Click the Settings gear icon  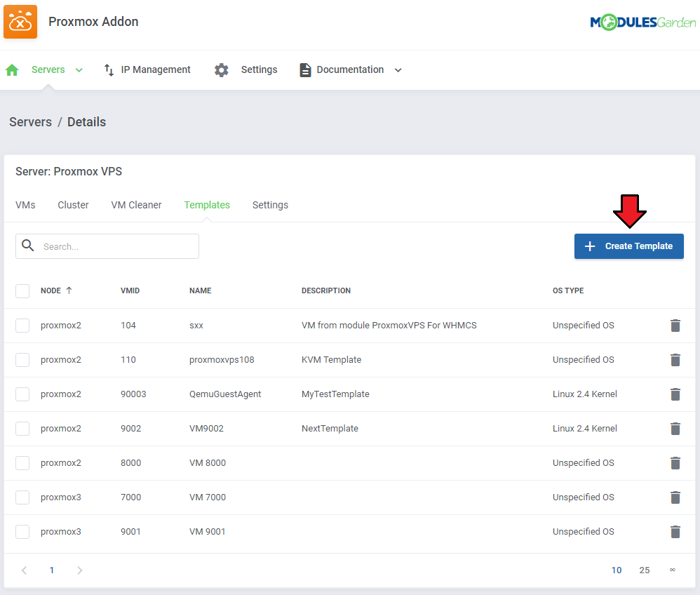tap(222, 69)
